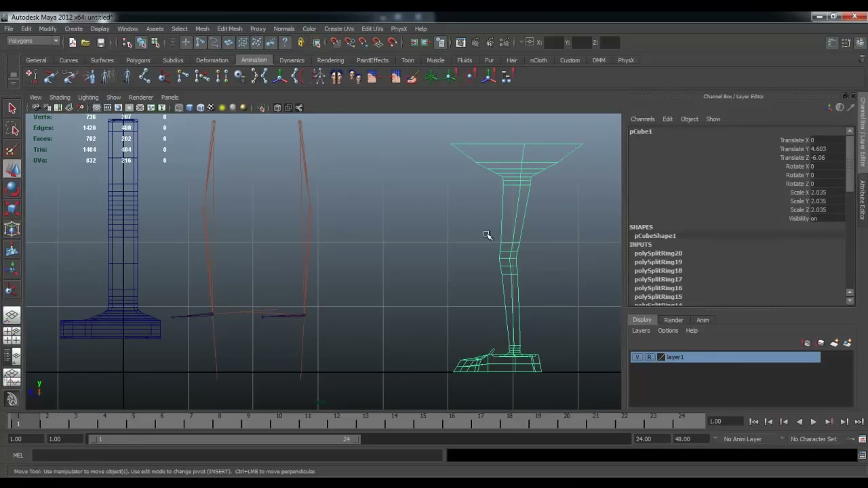868x488 pixels.
Task: Select polySplitRing20 input node
Action: point(658,253)
